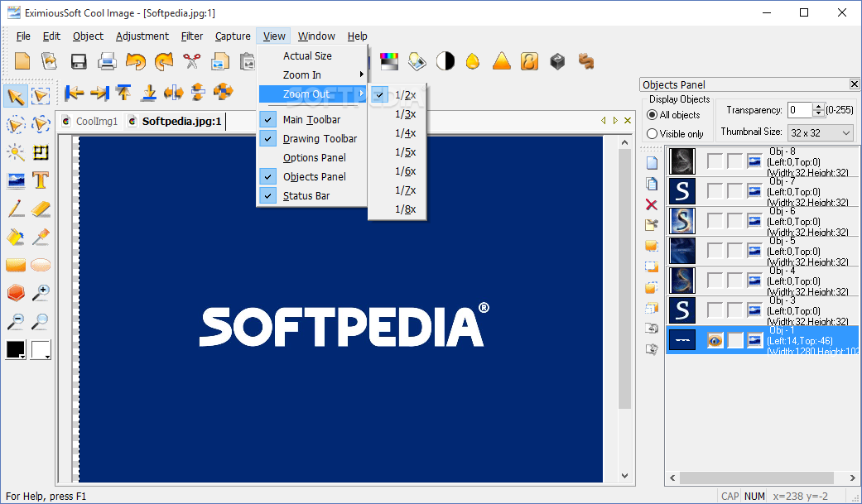Select the All objects radio button
This screenshot has width=862, height=504.
tap(652, 115)
